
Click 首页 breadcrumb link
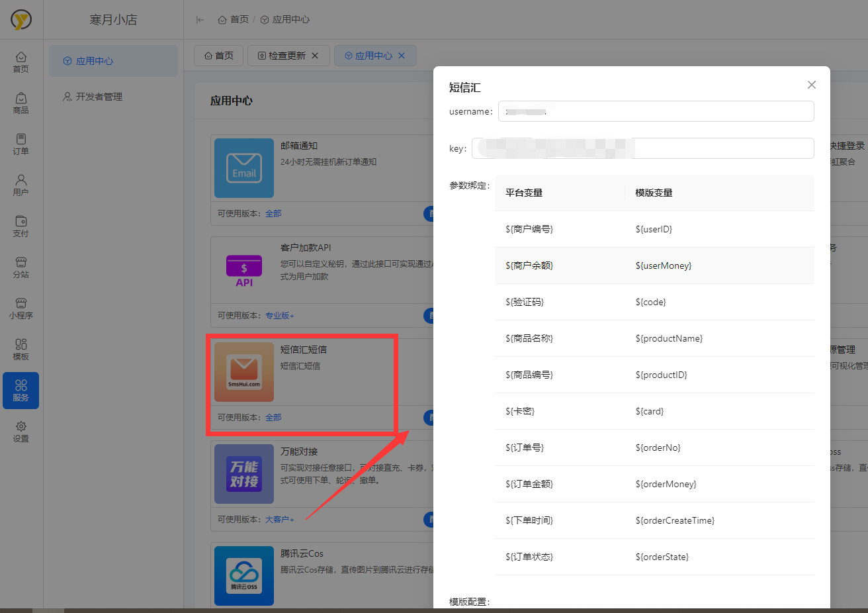(234, 20)
